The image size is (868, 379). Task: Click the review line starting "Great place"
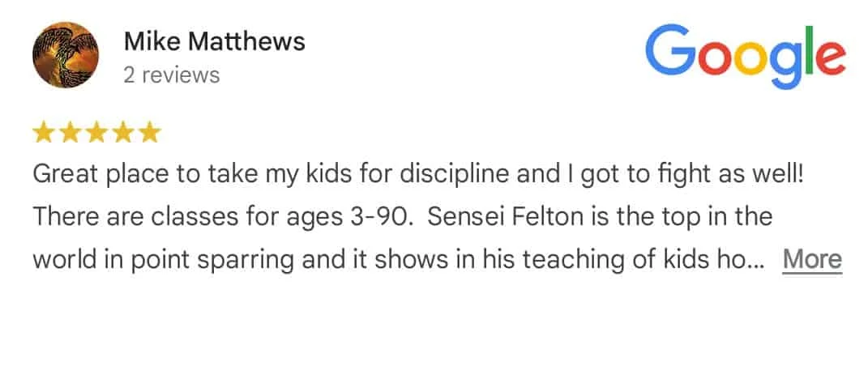click(x=418, y=174)
